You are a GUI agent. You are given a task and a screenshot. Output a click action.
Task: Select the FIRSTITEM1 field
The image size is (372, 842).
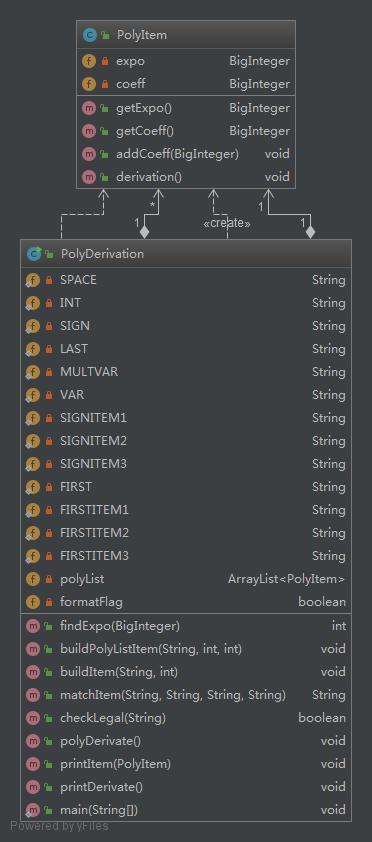coord(186,510)
